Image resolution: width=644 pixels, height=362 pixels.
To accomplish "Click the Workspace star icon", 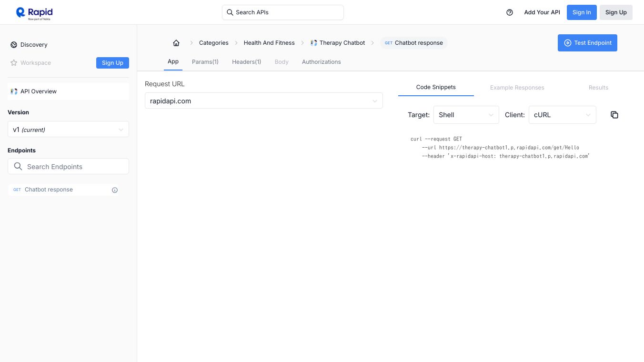I will tap(14, 63).
